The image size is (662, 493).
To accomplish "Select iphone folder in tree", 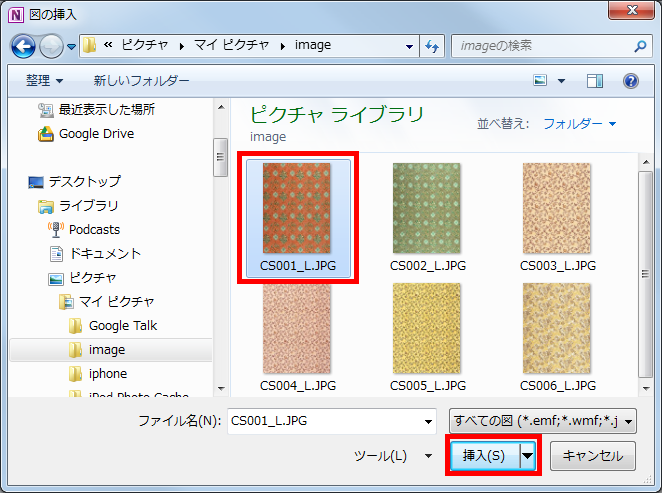I will coord(108,374).
